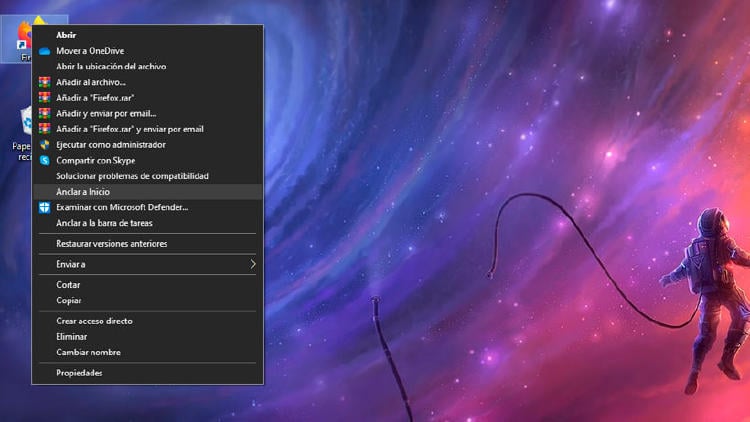
Task: Click the admin shield icon for "Ejecutar como administrador"
Action: [44, 145]
